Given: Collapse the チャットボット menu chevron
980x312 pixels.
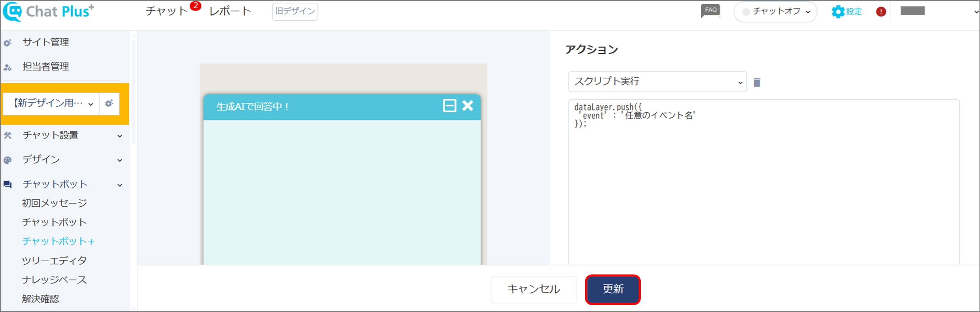Looking at the screenshot, I should click(120, 185).
